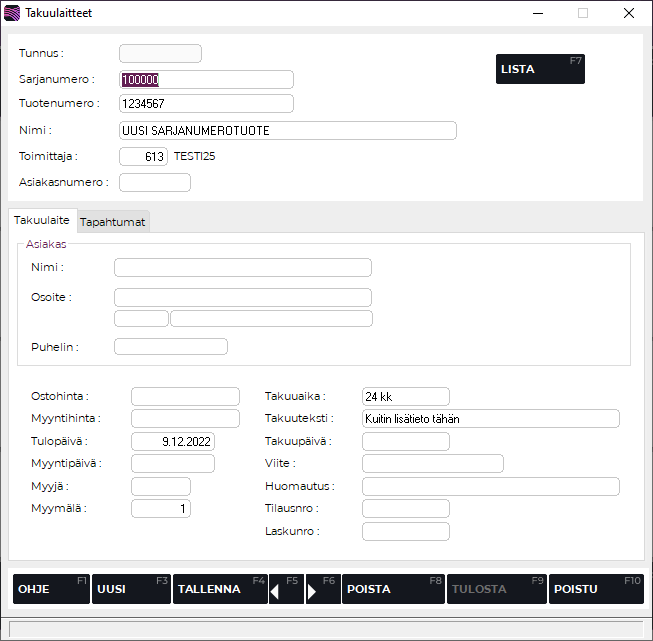Open the LISTA button (F7)

540,69
